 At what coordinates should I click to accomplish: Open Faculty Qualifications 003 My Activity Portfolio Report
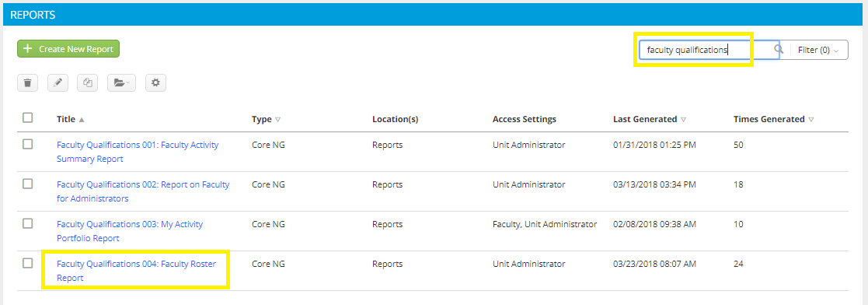pos(130,231)
